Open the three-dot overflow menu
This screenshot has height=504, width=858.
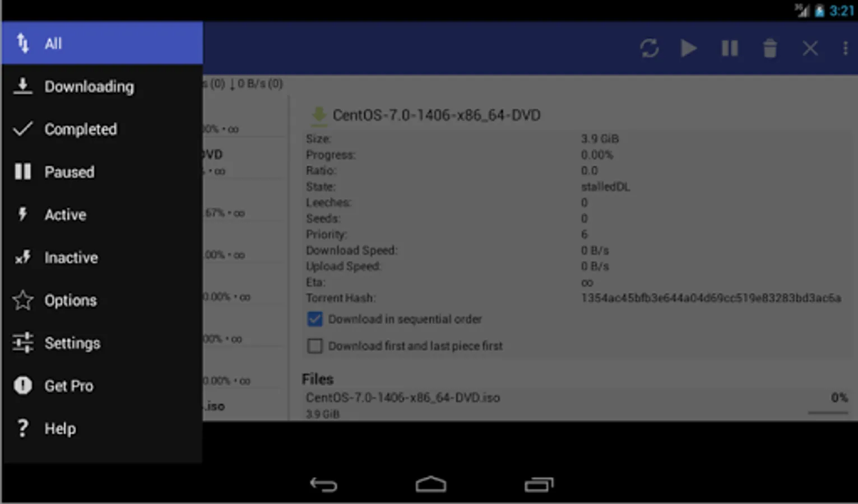[845, 48]
